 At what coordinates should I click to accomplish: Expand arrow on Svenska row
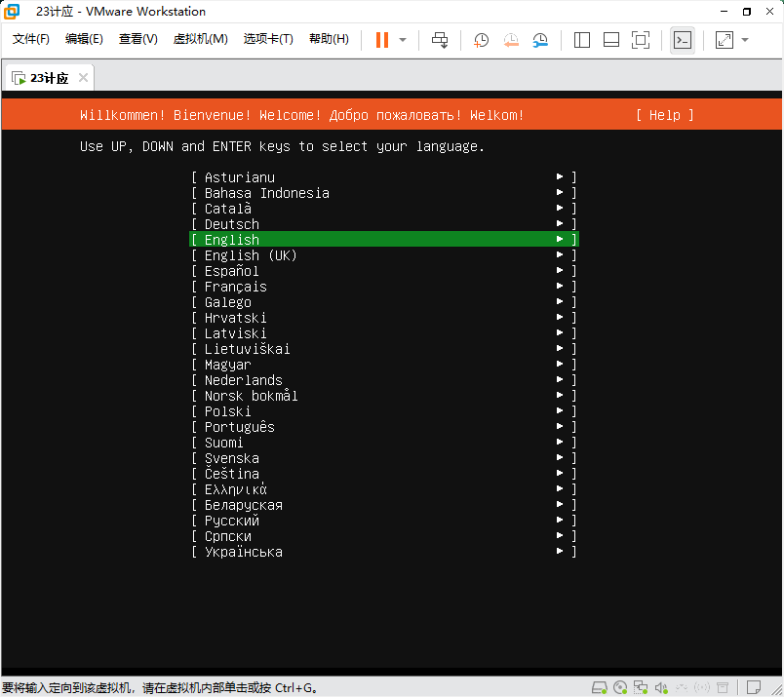[560, 457]
